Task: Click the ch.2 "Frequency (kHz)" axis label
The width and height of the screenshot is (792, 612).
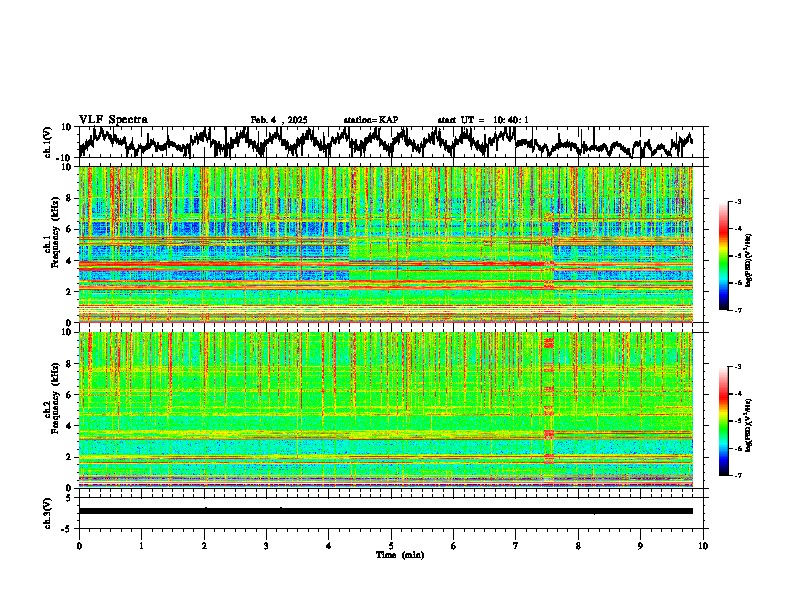Action: pos(56,398)
